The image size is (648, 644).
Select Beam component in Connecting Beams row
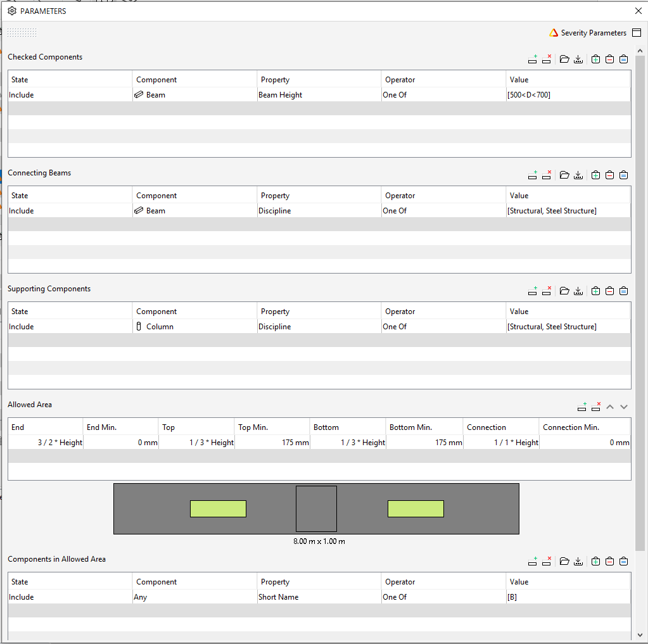coord(194,211)
